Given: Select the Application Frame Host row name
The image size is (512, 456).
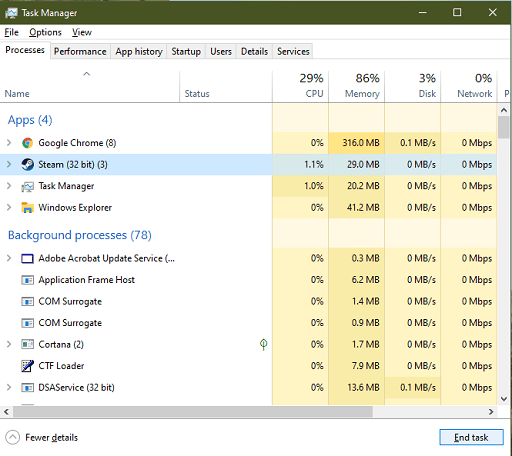Looking at the screenshot, I should (87, 280).
